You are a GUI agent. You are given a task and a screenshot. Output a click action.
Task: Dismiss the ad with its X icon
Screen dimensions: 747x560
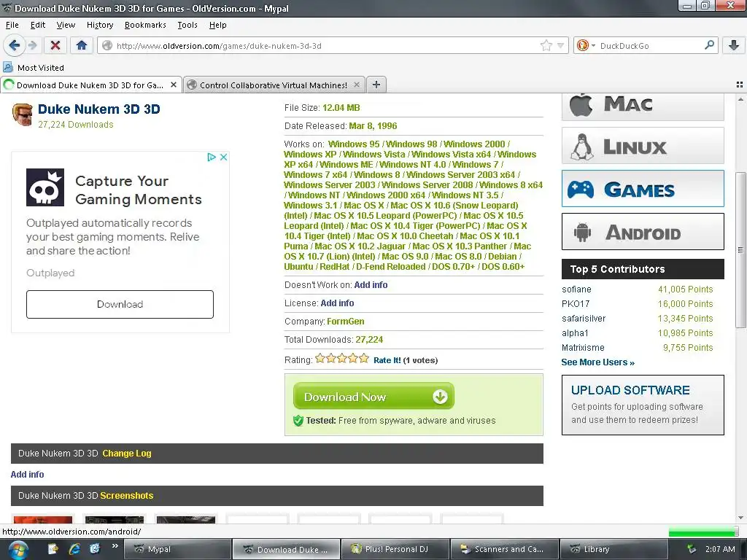click(x=223, y=157)
